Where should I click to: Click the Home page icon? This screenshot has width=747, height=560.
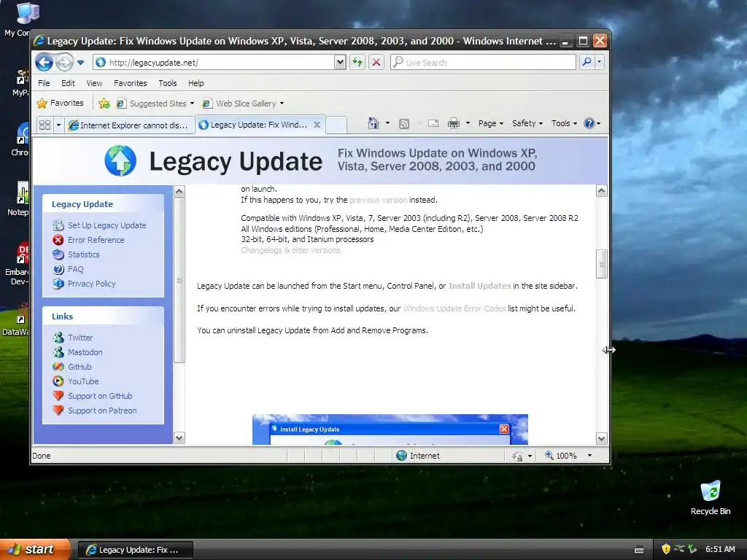pos(373,123)
